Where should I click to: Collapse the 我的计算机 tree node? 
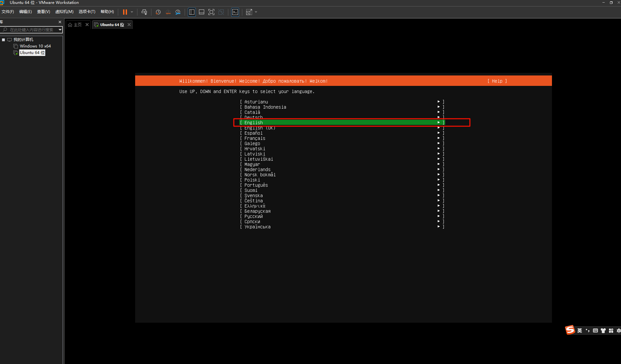(3, 39)
